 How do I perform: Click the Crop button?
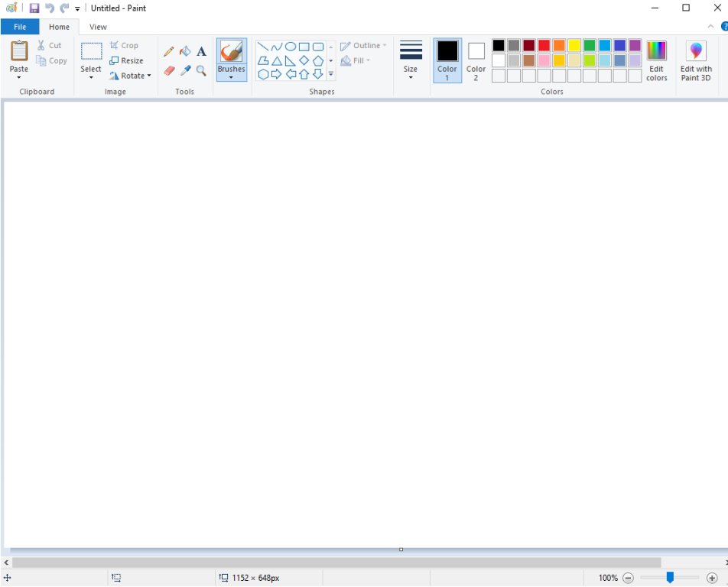[x=124, y=45]
